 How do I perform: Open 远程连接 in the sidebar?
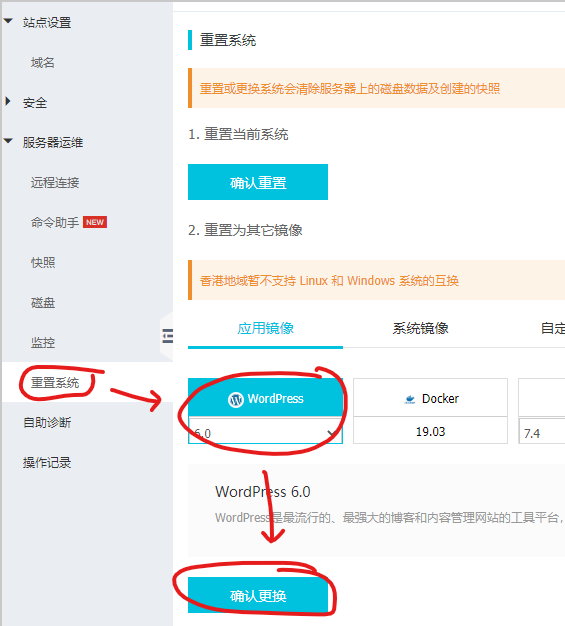tap(55, 183)
